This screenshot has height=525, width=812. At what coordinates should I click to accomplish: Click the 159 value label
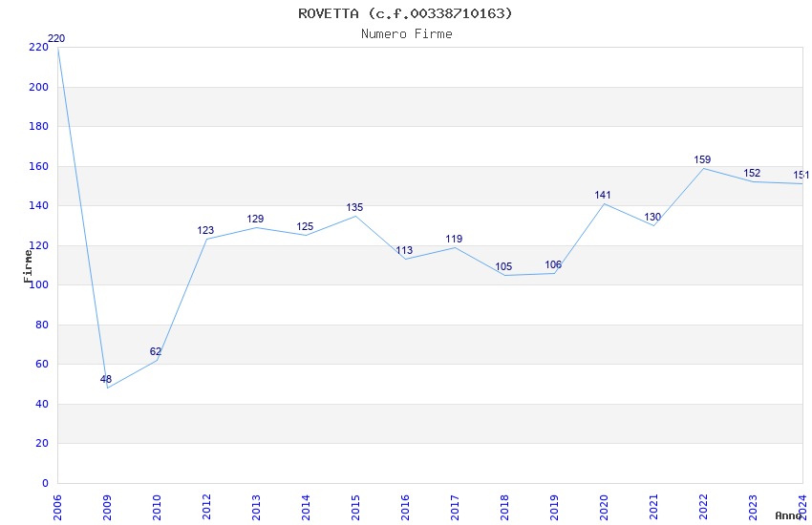pyautogui.click(x=702, y=160)
